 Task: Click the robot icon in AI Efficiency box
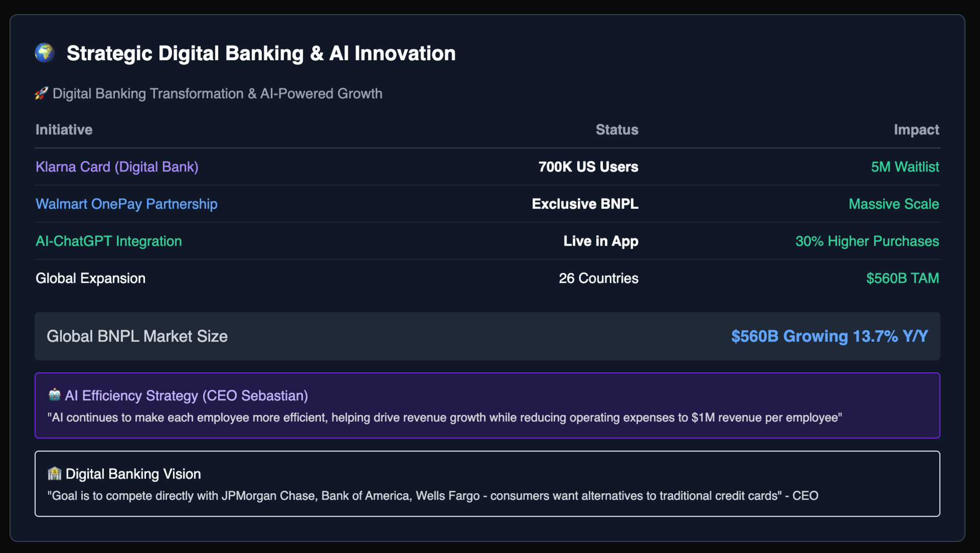click(x=54, y=395)
